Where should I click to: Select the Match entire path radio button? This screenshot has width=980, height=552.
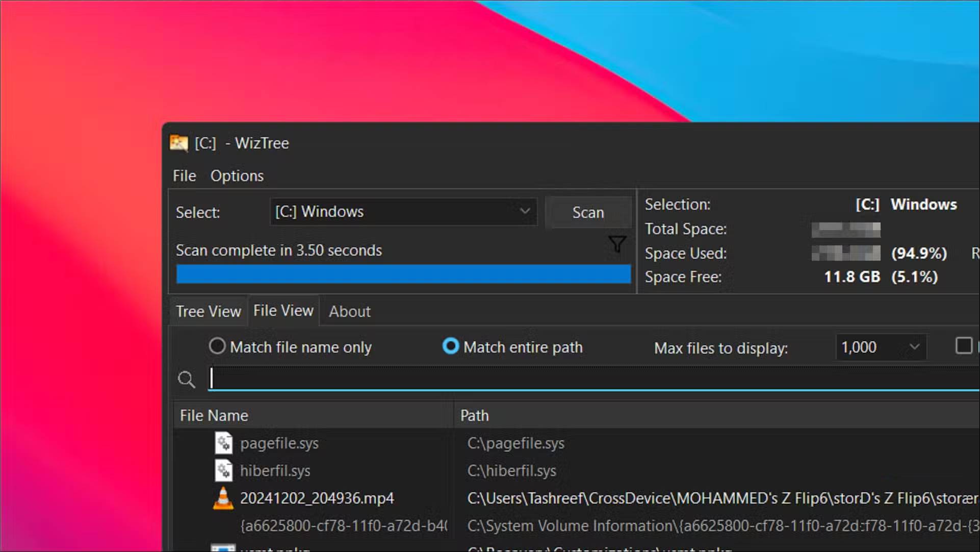[x=451, y=346]
